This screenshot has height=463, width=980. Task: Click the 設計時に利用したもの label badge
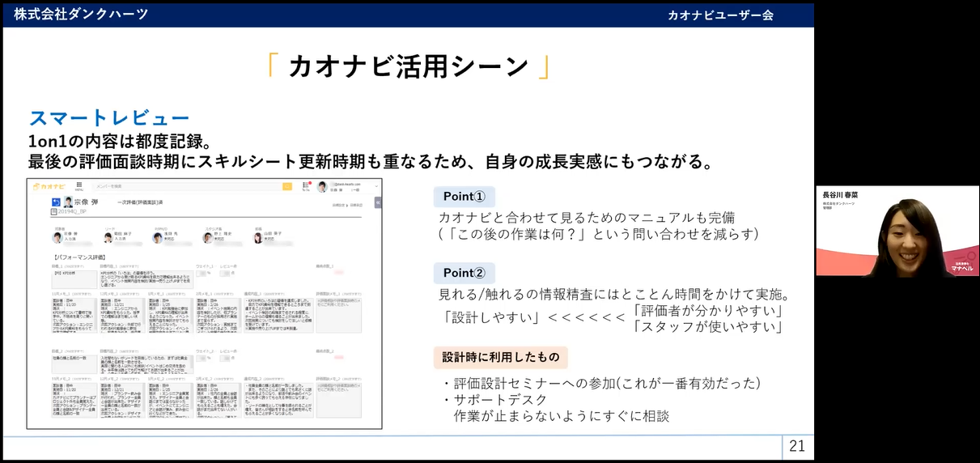pyautogui.click(x=500, y=357)
